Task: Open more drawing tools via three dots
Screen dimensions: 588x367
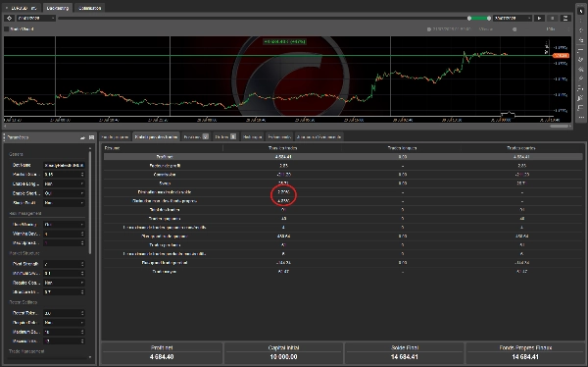Action: tap(581, 118)
